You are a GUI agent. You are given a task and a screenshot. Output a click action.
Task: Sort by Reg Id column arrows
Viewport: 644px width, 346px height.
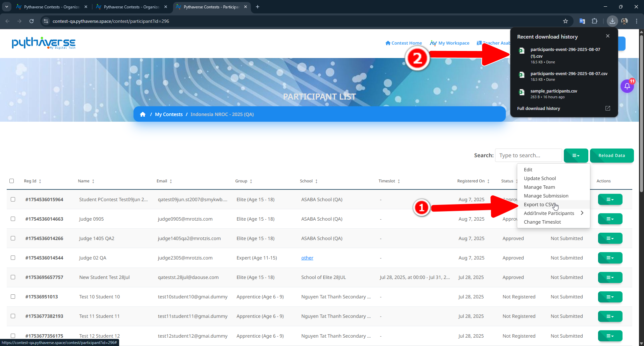coord(40,181)
